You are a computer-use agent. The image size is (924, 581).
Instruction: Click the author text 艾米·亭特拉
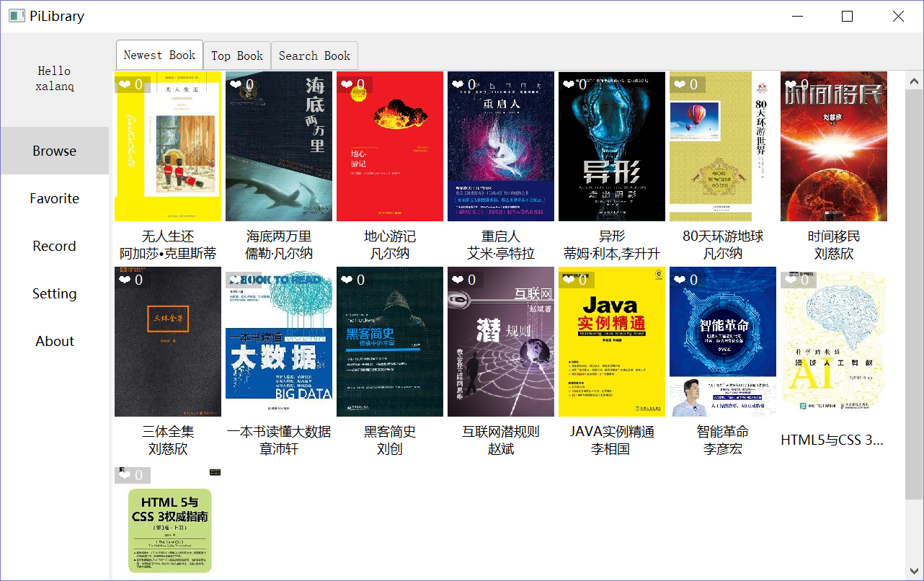pyautogui.click(x=501, y=254)
